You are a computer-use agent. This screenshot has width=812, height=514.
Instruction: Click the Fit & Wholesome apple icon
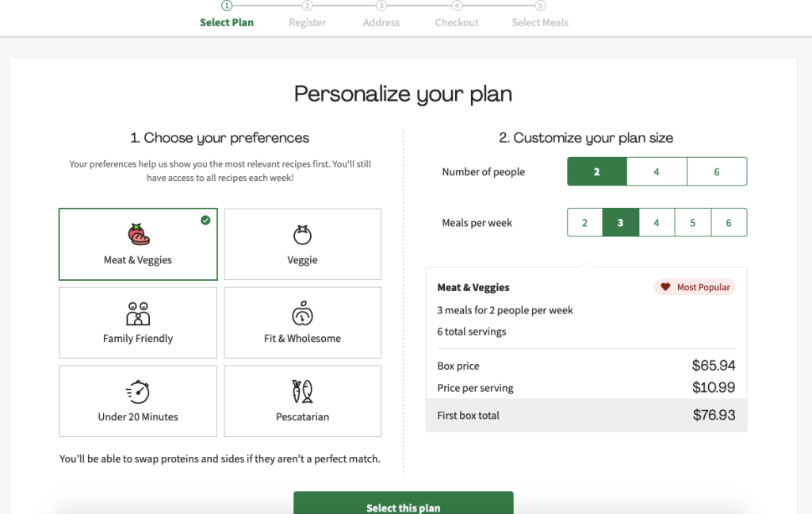click(x=302, y=313)
